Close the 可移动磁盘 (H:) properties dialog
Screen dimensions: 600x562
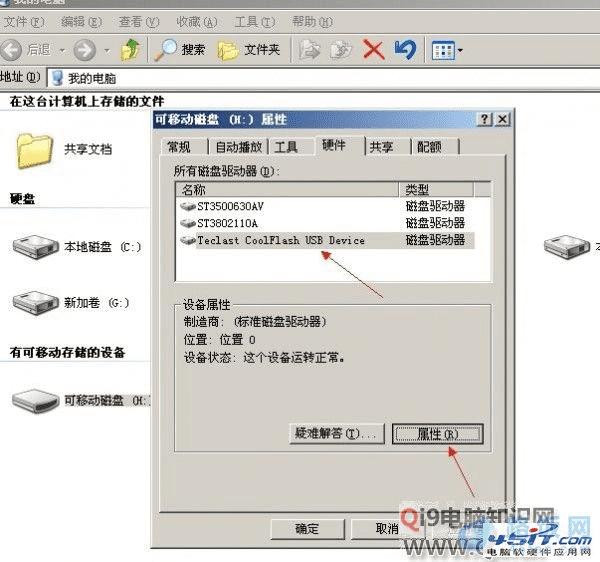click(502, 119)
